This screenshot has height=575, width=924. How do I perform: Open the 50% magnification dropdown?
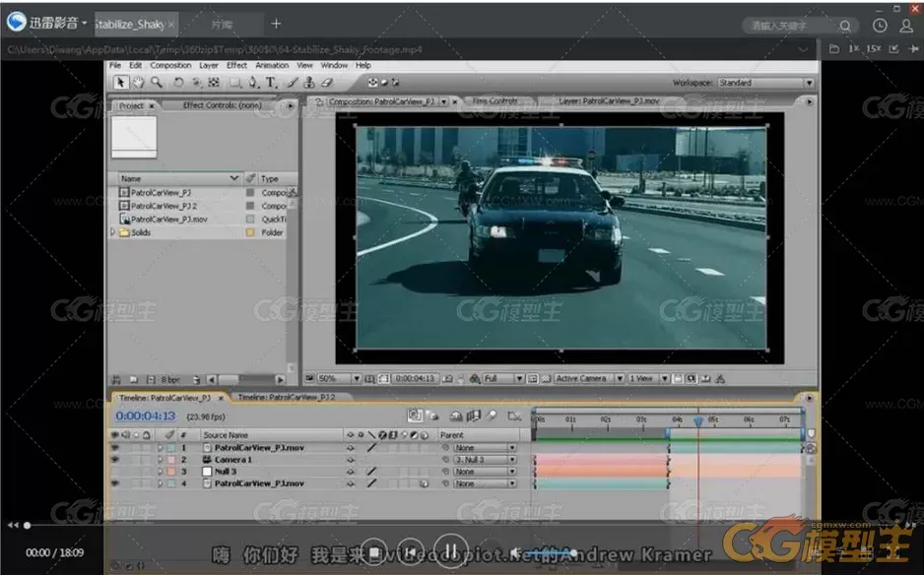[x=340, y=379]
